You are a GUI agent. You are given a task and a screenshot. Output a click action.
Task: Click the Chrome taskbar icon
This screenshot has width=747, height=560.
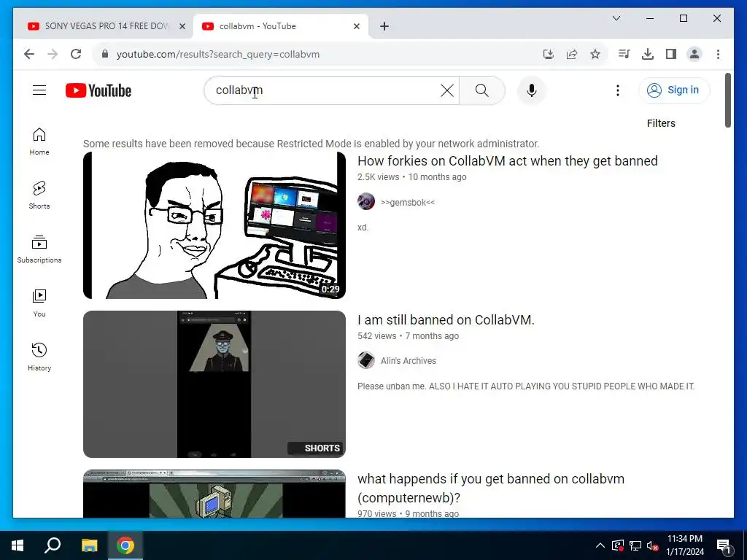[125, 545]
